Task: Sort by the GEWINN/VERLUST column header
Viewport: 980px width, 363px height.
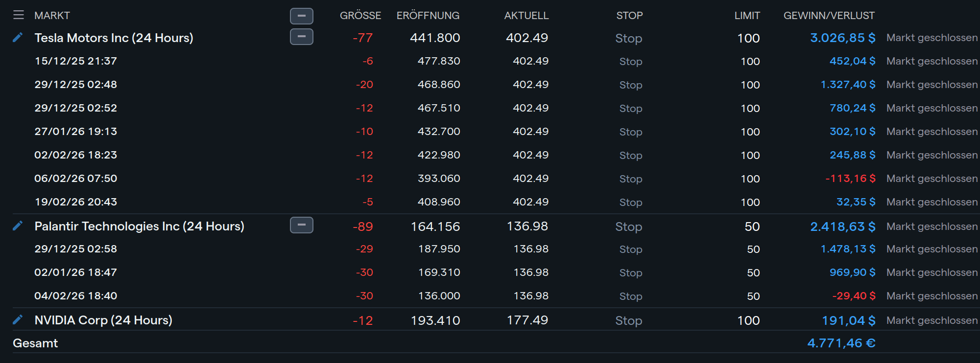Action: coord(829,16)
